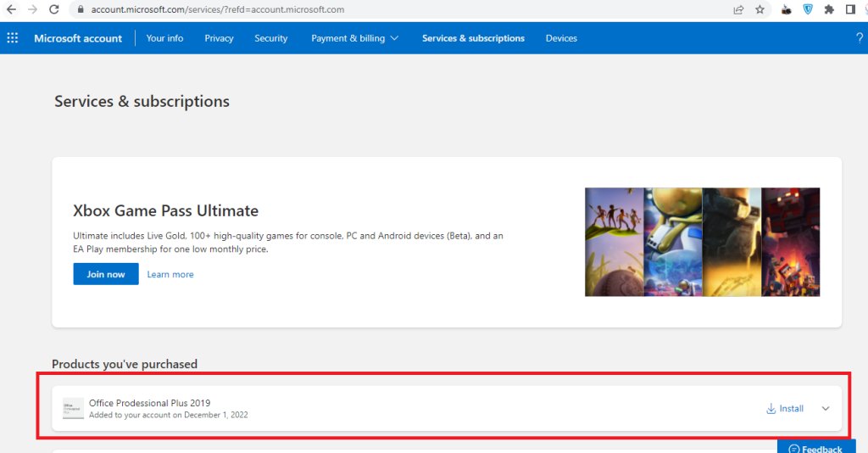Click the blue shield VPN extension icon
Screen dimensions: 868x453
point(807,9)
